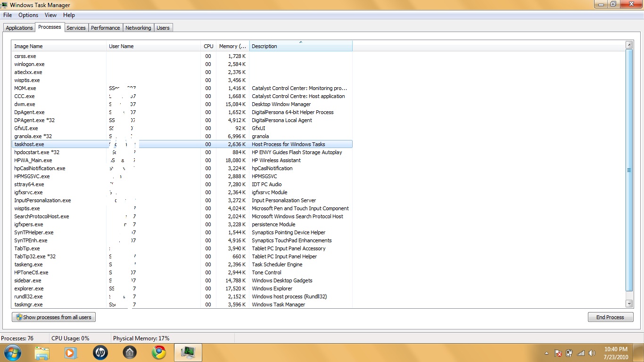Screen dimensions: 644x362
Task: Open the clock showing 10:40 PM
Action: [x=616, y=353]
